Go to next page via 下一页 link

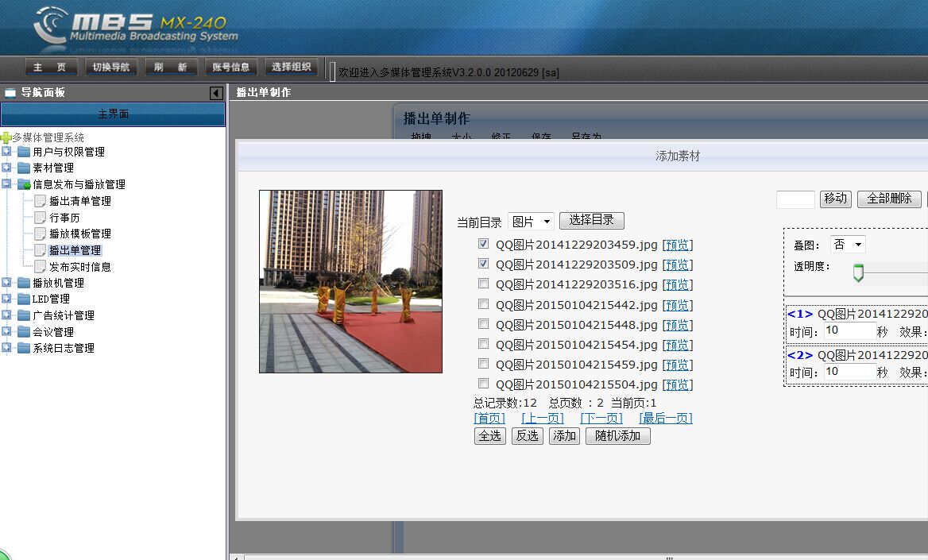point(601,418)
